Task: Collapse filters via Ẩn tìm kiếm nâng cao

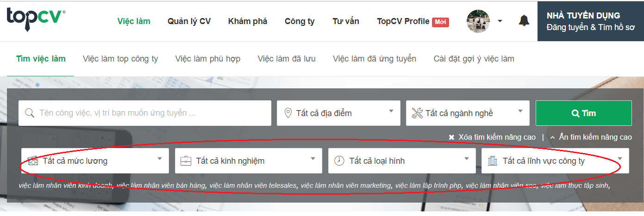Action: [591, 137]
